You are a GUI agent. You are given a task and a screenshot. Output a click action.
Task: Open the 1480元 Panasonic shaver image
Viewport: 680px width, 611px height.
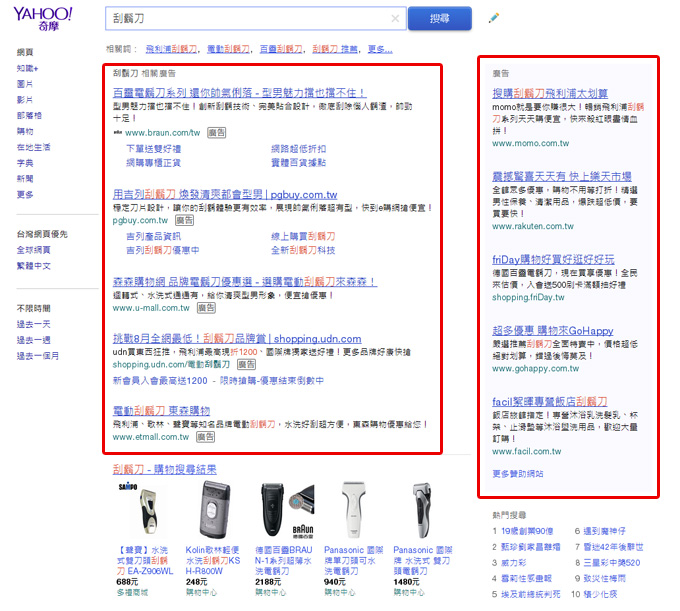(422, 510)
